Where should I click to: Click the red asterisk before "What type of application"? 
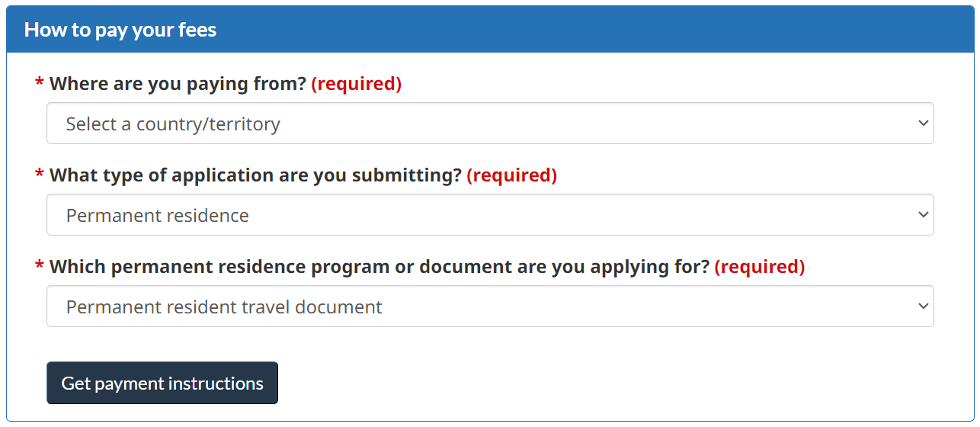tap(40, 175)
